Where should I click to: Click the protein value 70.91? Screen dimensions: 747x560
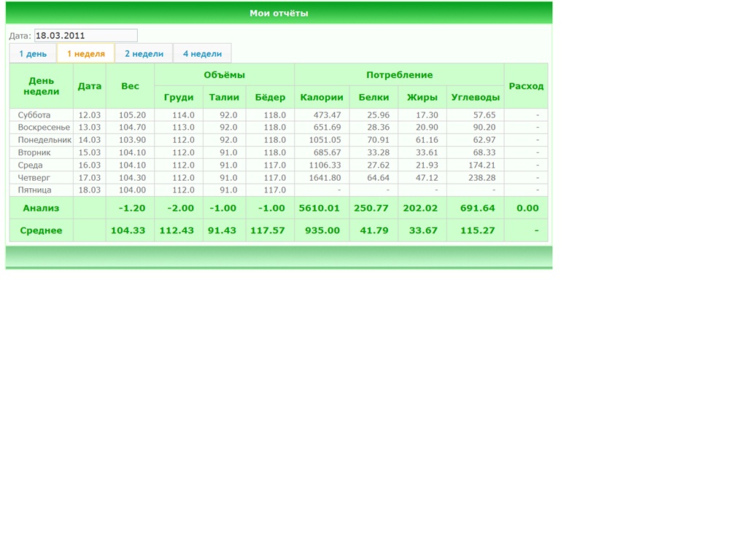click(379, 140)
